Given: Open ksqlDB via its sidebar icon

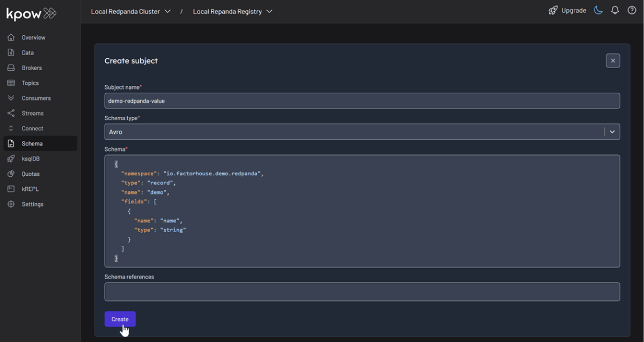Looking at the screenshot, I should [x=11, y=158].
